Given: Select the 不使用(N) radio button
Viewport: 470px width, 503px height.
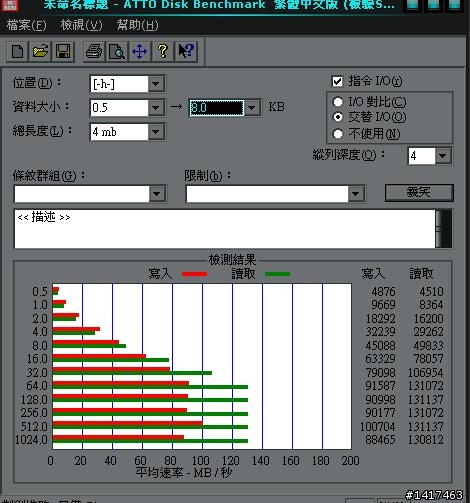Looking at the screenshot, I should click(338, 134).
